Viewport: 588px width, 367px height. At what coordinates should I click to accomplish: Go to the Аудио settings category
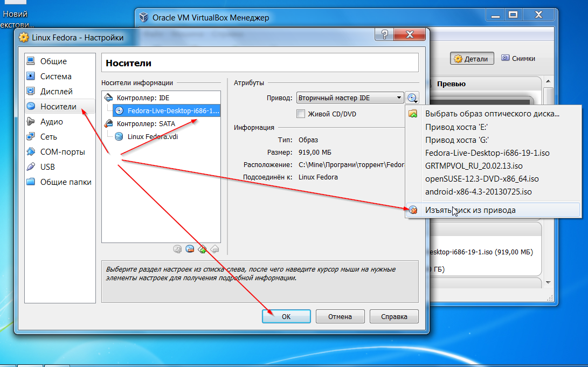[51, 122]
